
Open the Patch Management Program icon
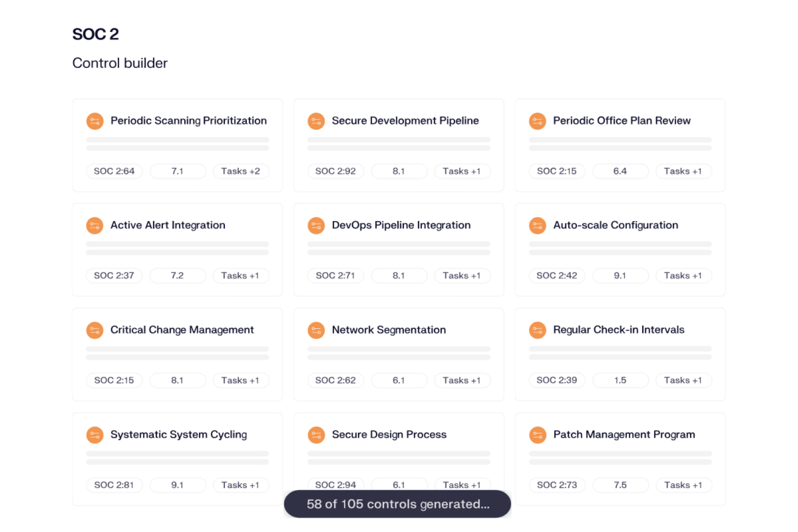pyautogui.click(x=538, y=434)
